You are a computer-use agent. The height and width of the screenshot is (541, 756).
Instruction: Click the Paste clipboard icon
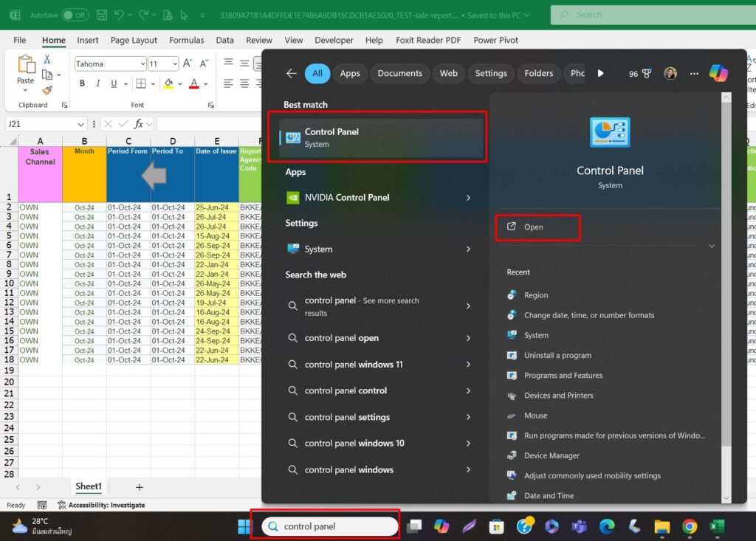coord(26,64)
